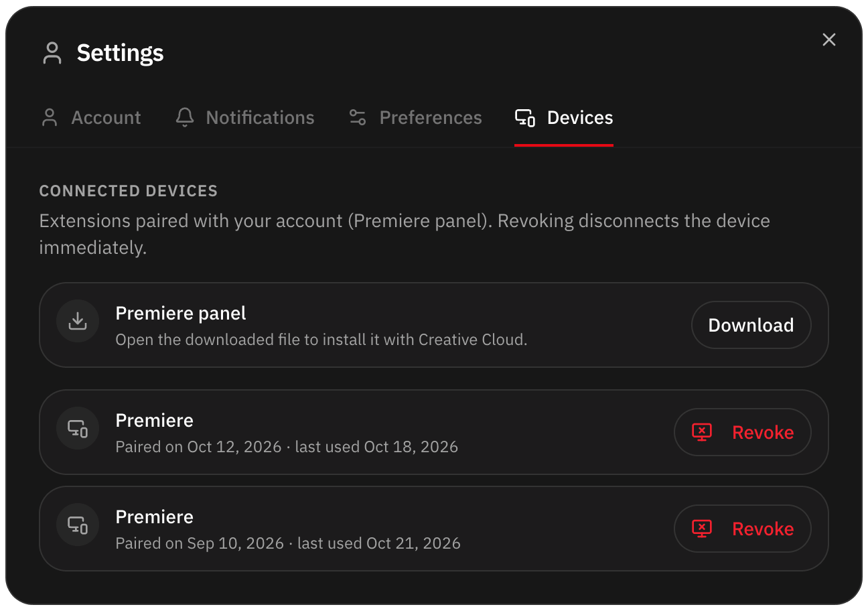Revoke the Premiere device paired Oct 12, 2026
This screenshot has width=868, height=611.
(742, 432)
